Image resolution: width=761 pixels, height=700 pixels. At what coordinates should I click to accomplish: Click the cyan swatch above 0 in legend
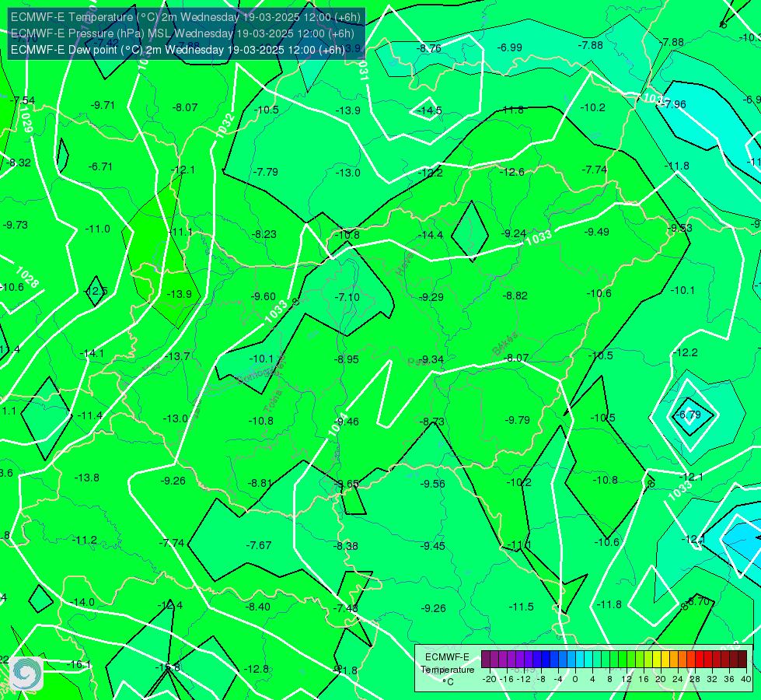coord(579,660)
